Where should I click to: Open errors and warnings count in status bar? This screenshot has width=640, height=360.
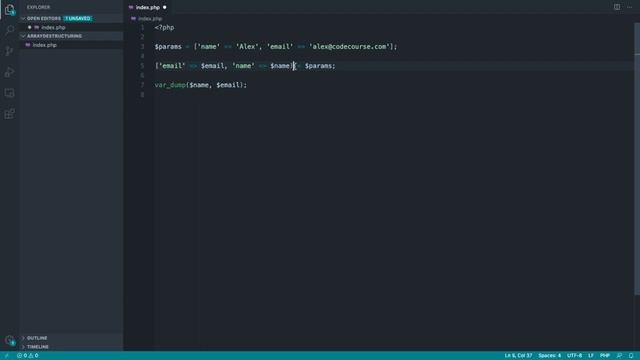click(27, 356)
